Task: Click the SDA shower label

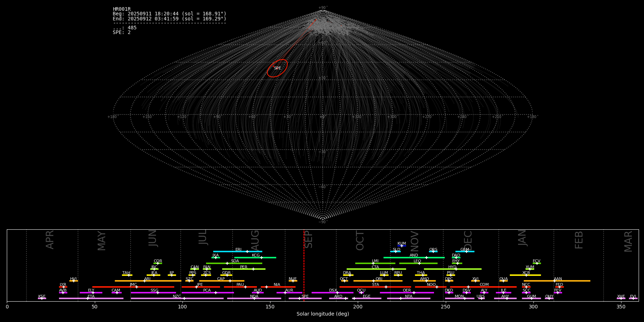Action: (x=235, y=261)
